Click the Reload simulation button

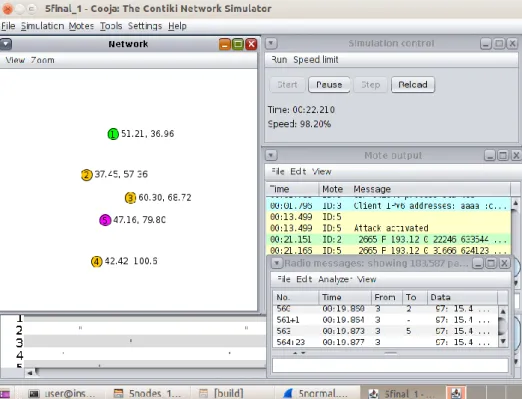[413, 85]
